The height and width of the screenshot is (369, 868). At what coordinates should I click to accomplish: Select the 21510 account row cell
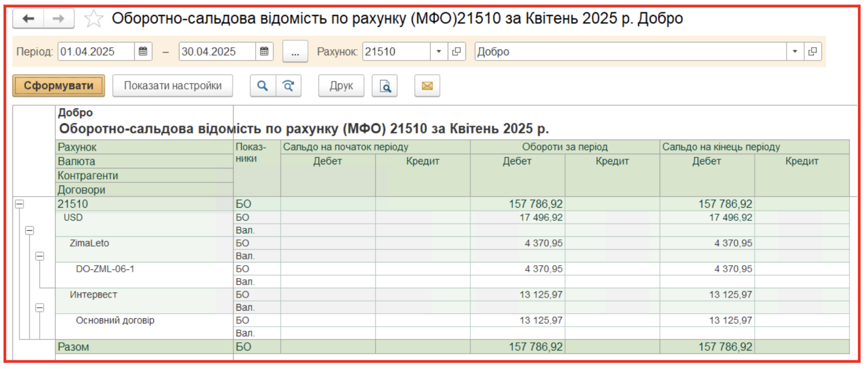point(144,204)
